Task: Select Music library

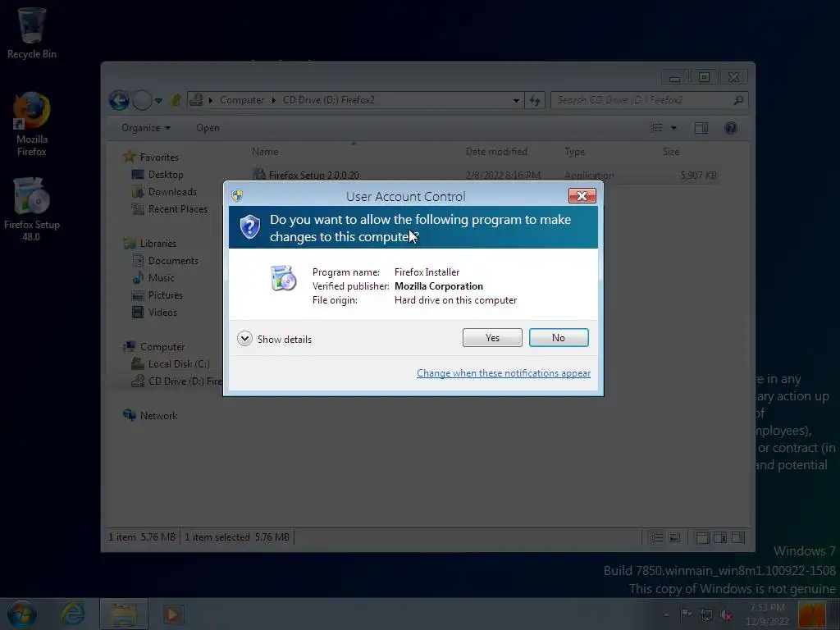Action: coord(161,277)
